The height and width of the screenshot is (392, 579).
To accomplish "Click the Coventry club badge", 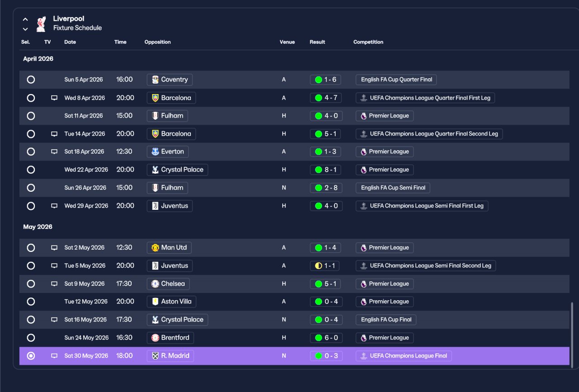I will pos(155,80).
